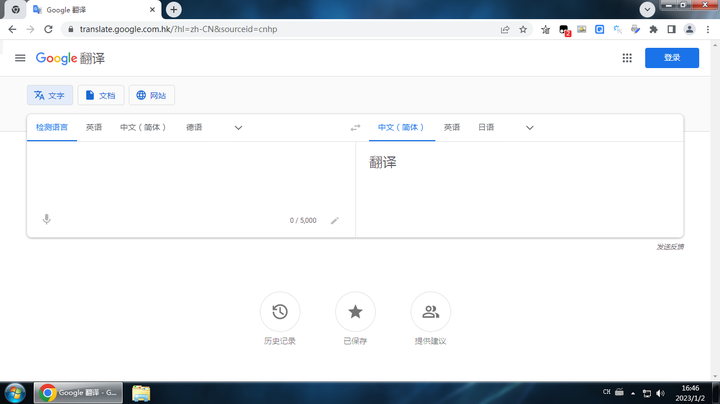Expand more source languages dropdown
The width and height of the screenshot is (720, 404).
238,128
